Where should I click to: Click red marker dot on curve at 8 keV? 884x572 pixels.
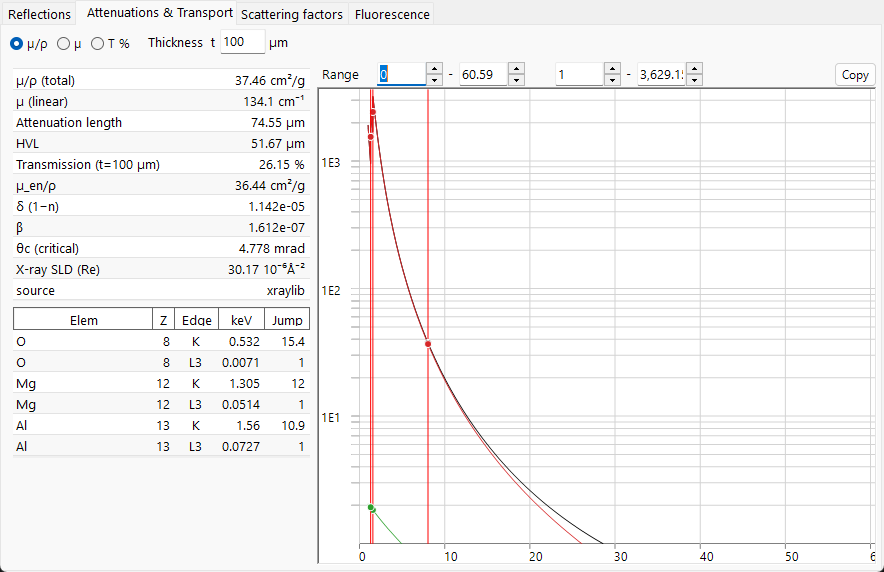click(428, 344)
